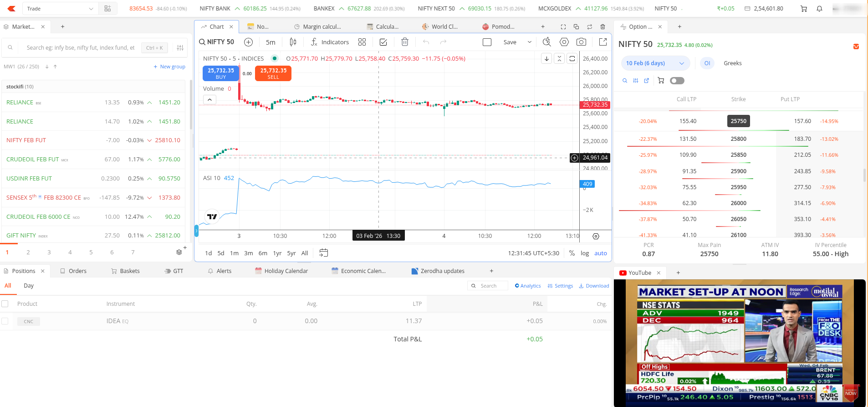This screenshot has height=407, width=868.
Task: Open the cart icon in top bar
Action: coord(804,9)
